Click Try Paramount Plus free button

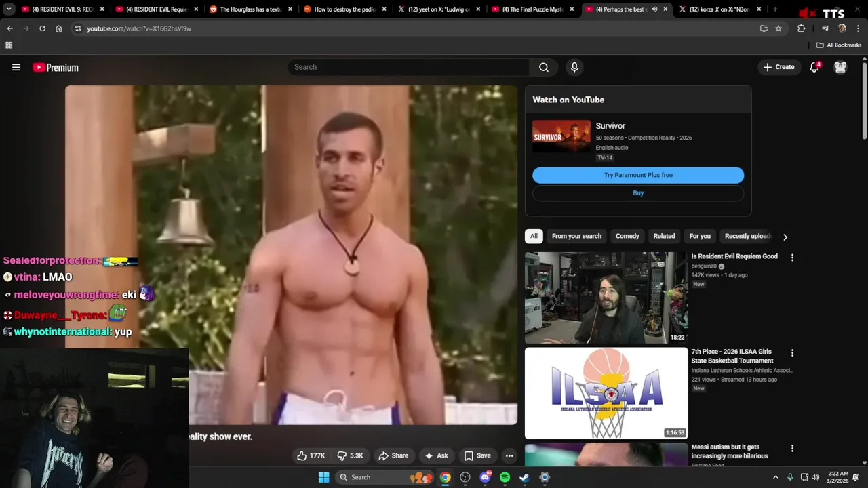pyautogui.click(x=638, y=175)
